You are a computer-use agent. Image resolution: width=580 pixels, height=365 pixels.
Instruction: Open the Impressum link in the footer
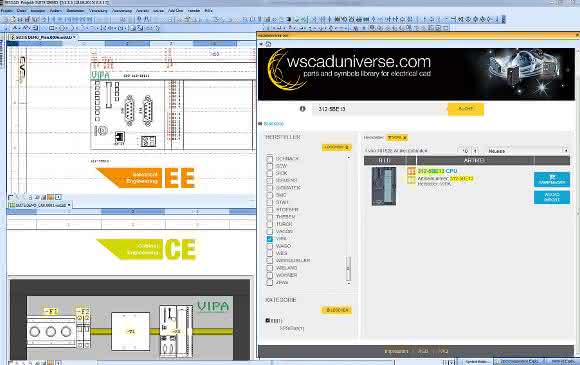(x=396, y=351)
